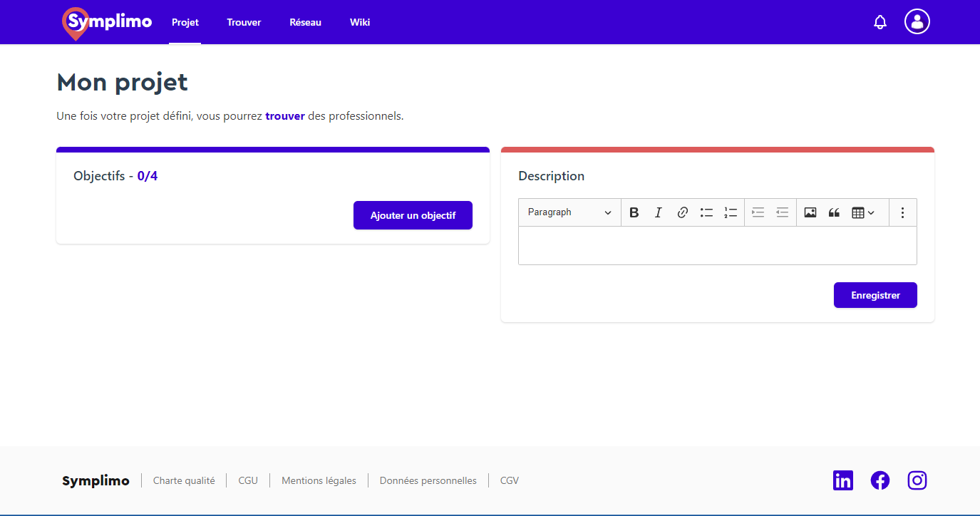Start a bulleted list

tap(706, 212)
